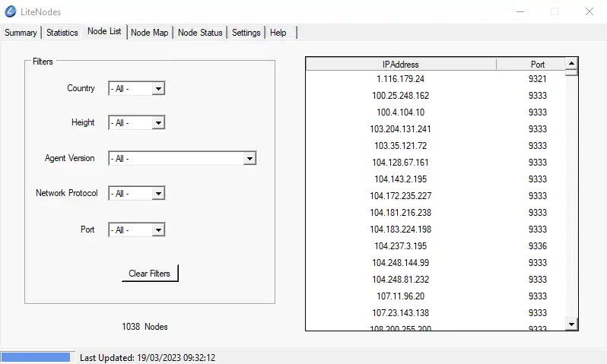Screen dimensions: 607x364
Task: Select row with IP 104.181.216.238
Action: click(x=436, y=212)
